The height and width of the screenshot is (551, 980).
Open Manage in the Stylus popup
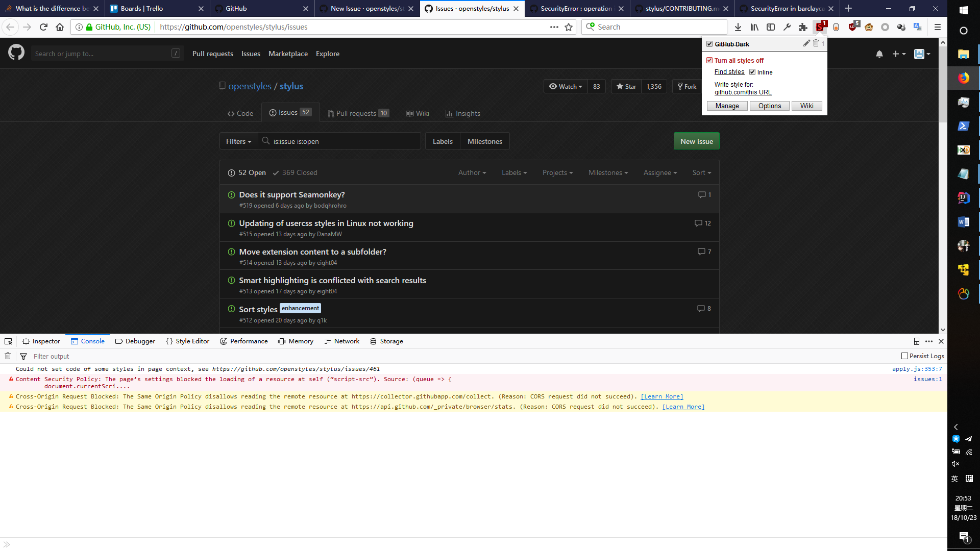pos(727,106)
